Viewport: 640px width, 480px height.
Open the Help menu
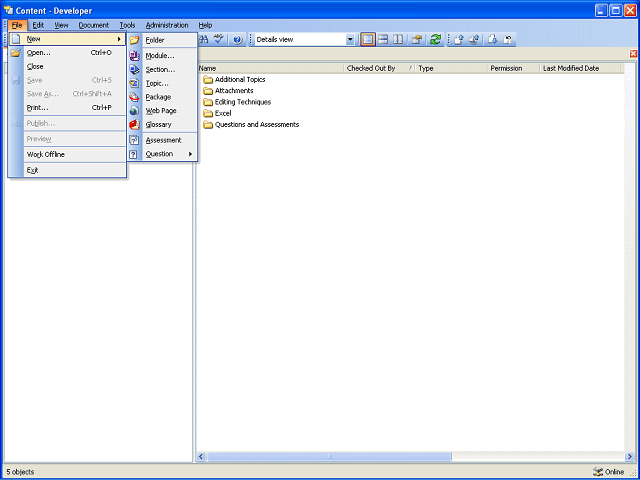point(205,25)
